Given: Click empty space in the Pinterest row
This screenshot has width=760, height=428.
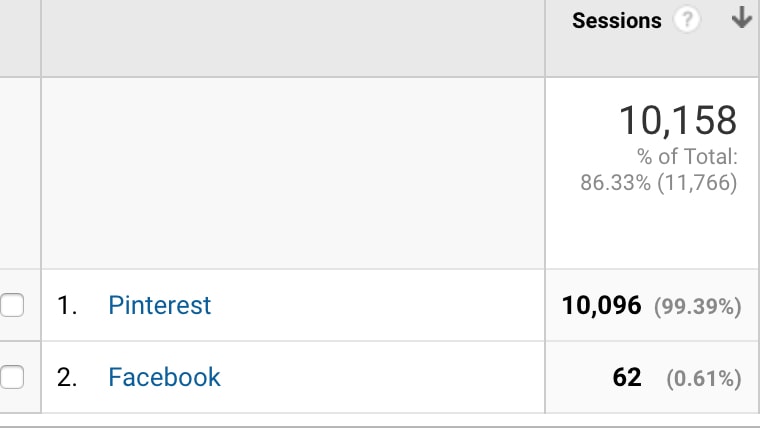Looking at the screenshot, I should point(378,305).
